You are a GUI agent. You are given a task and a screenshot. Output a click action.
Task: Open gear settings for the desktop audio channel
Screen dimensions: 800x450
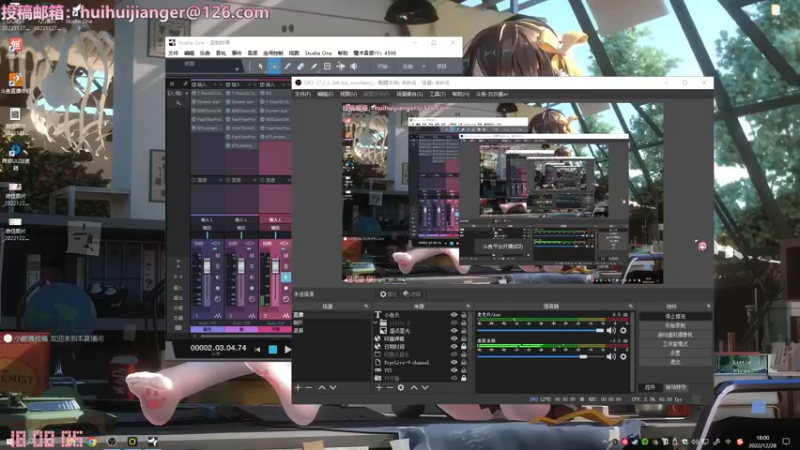[x=623, y=357]
